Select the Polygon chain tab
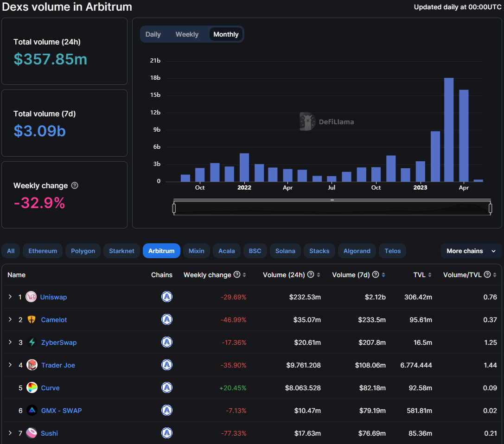The image size is (504, 444). point(83,251)
